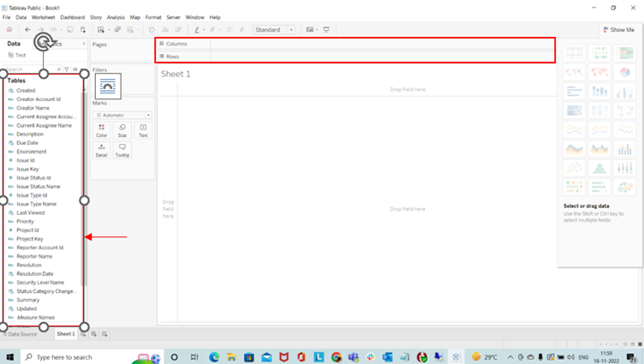Screen dimensions: 644x364
Task: Click the Swap rows and columns icon
Action: click(x=152, y=30)
